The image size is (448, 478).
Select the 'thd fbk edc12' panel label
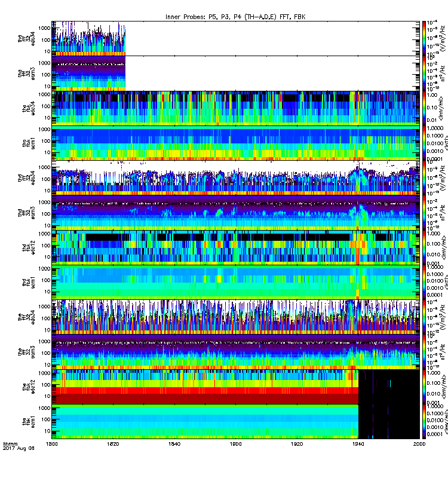click(29, 247)
